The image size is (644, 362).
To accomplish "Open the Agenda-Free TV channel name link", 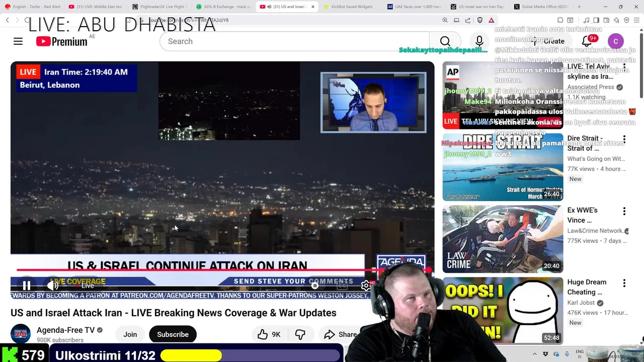I will pyautogui.click(x=65, y=330).
